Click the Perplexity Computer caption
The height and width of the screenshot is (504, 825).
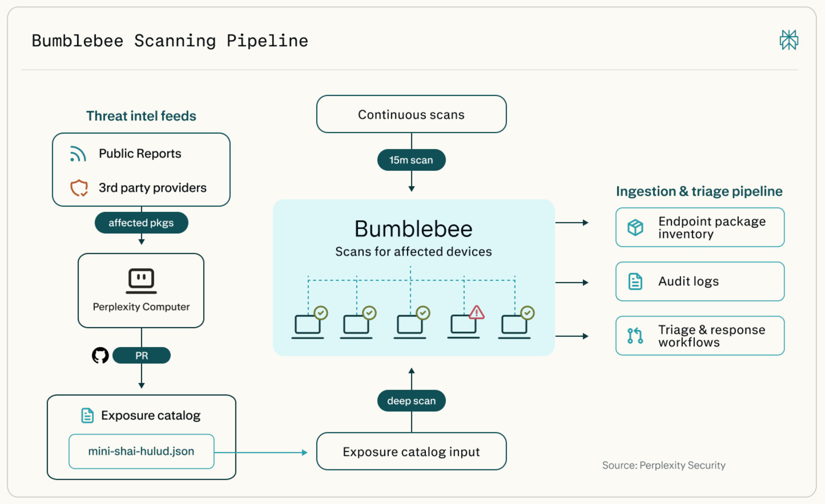point(141,307)
